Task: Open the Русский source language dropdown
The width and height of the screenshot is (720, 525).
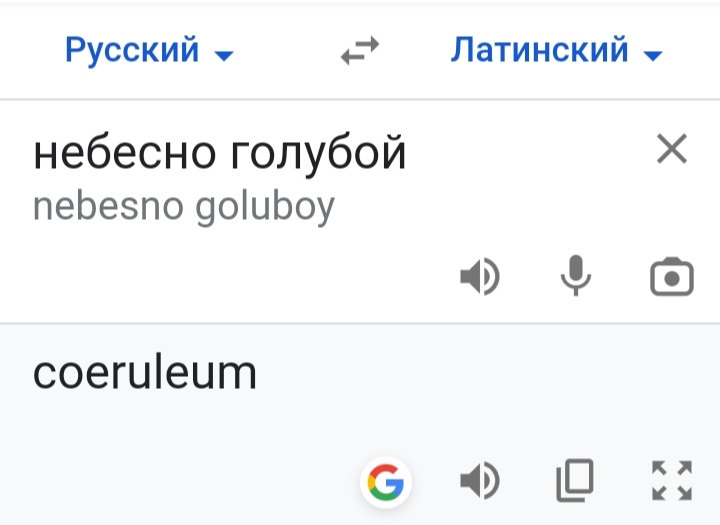Action: click(x=149, y=50)
